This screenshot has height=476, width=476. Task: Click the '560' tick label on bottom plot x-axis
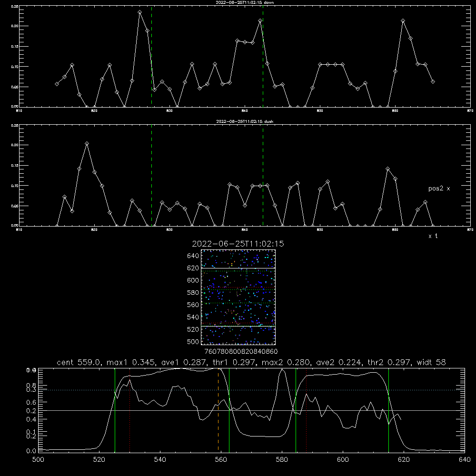click(x=221, y=460)
